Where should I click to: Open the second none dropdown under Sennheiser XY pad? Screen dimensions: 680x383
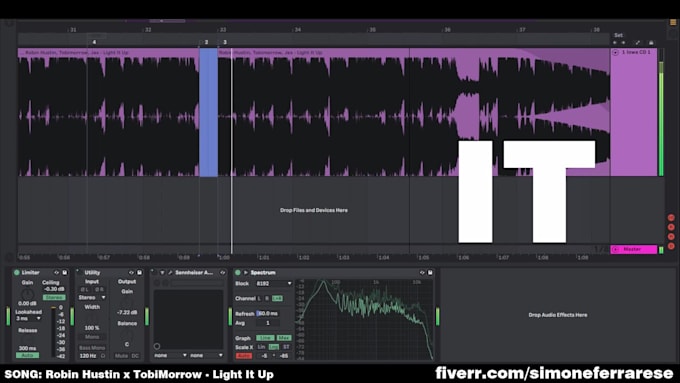coord(206,355)
